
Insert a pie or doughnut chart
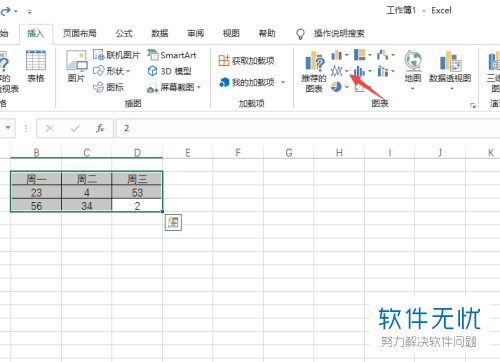pos(340,87)
